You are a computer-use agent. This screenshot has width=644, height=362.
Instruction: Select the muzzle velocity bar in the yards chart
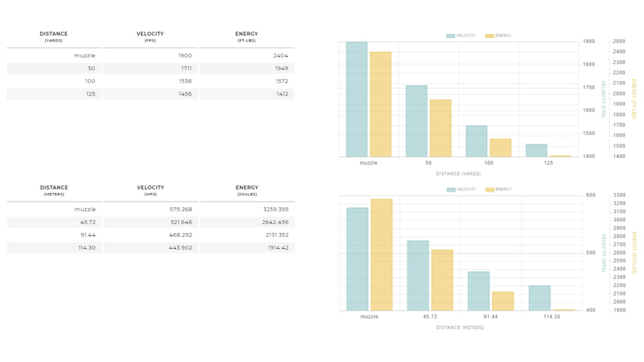click(356, 99)
